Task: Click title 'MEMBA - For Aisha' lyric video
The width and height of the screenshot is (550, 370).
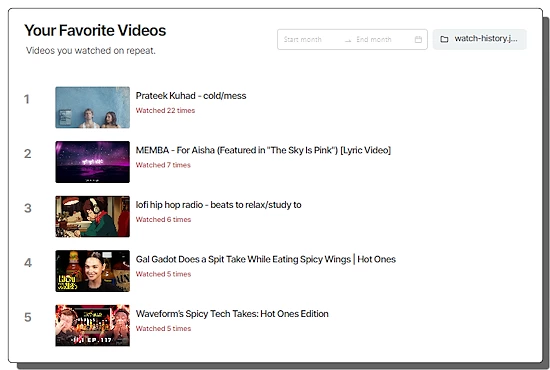Action: [x=263, y=150]
